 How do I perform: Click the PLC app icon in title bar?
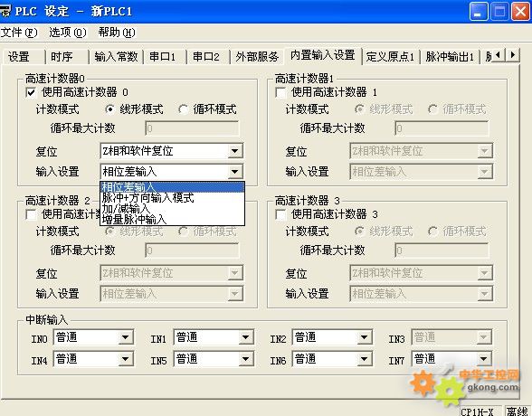click(5, 12)
